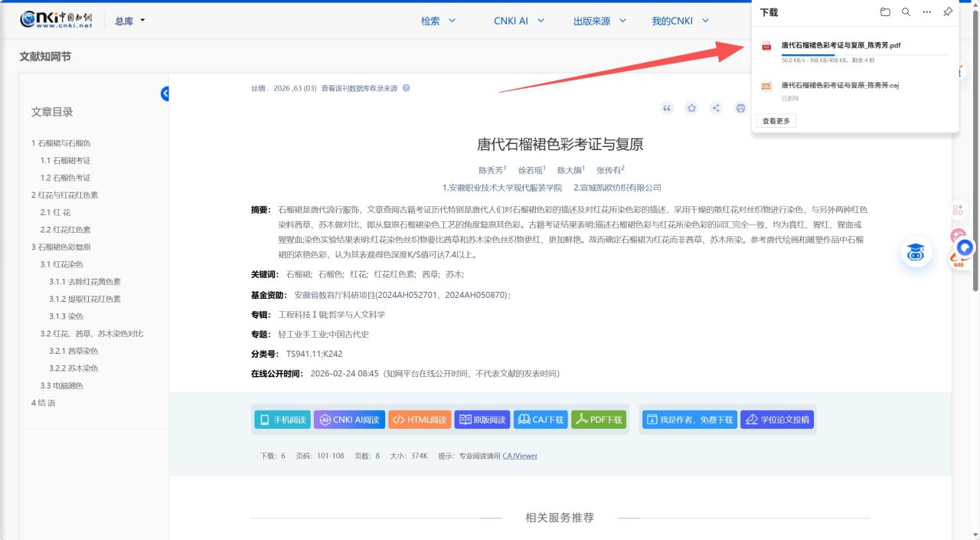Screen dimensions: 980x540
Task: Click the deleted 陈秀芳.caj file name
Action: pyautogui.click(x=840, y=85)
